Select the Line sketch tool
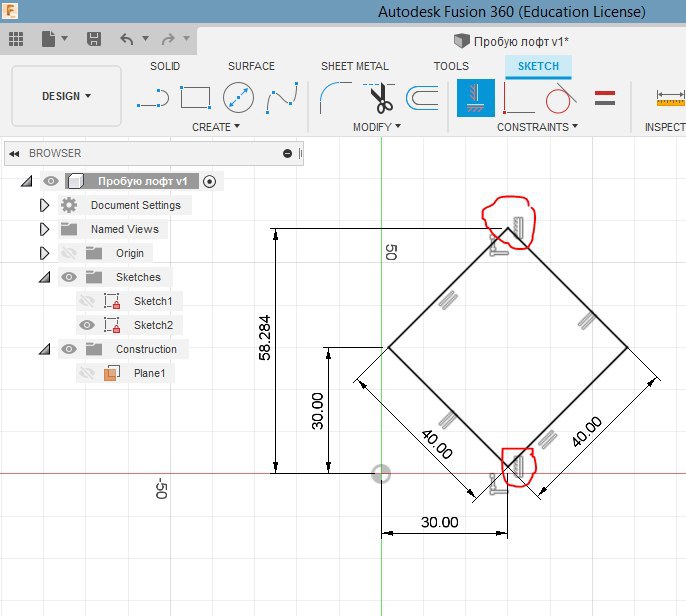The height and width of the screenshot is (616, 686). 153,98
